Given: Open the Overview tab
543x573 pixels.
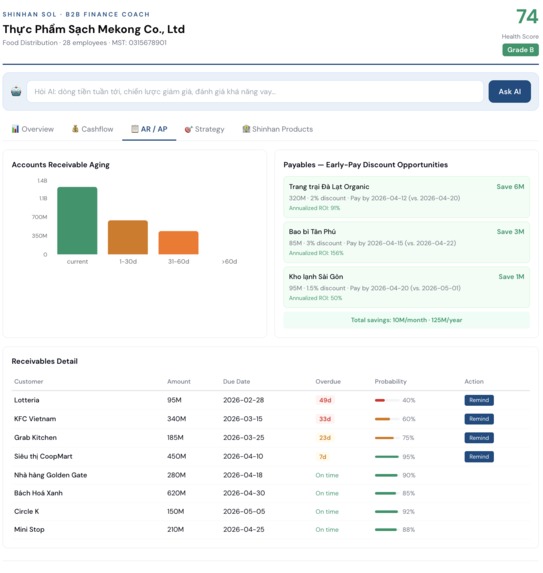Looking at the screenshot, I should pos(33,129).
